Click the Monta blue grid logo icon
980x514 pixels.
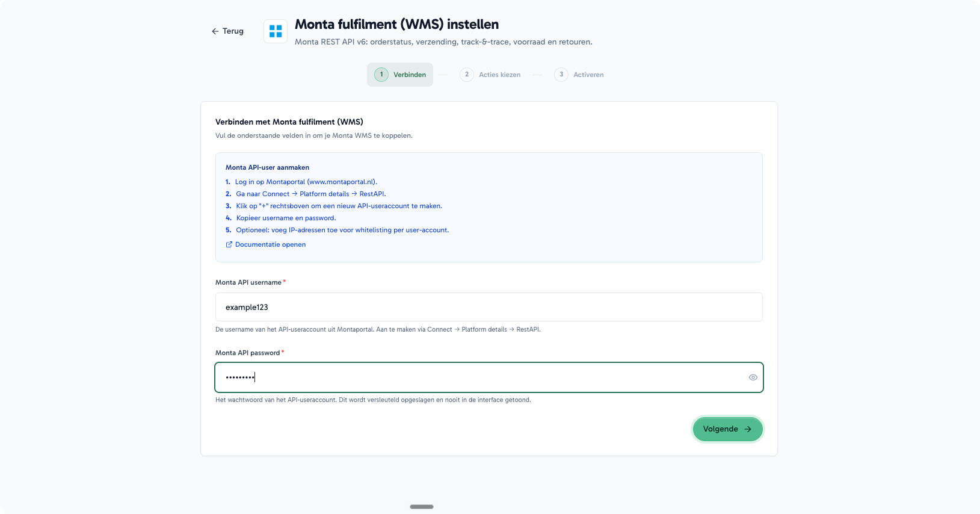pos(276,31)
